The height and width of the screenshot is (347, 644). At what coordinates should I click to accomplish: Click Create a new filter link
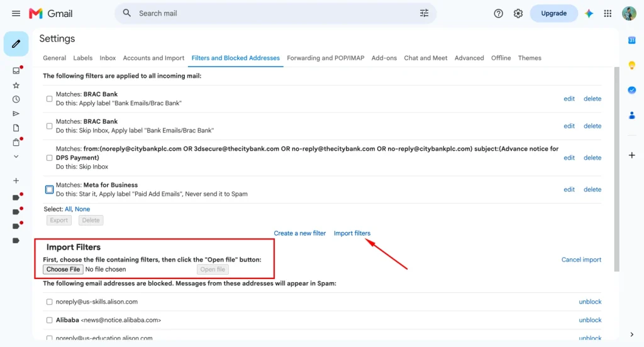300,233
